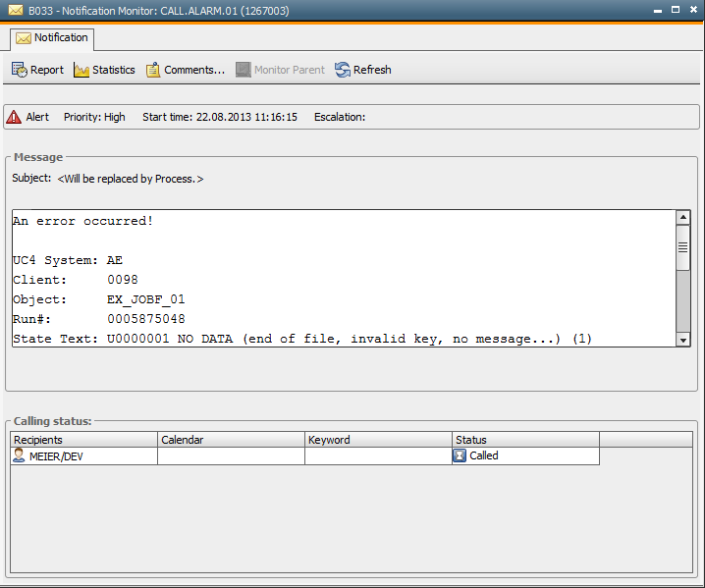Click the Called status hourglass icon
This screenshot has height=588, width=705.
click(x=460, y=455)
